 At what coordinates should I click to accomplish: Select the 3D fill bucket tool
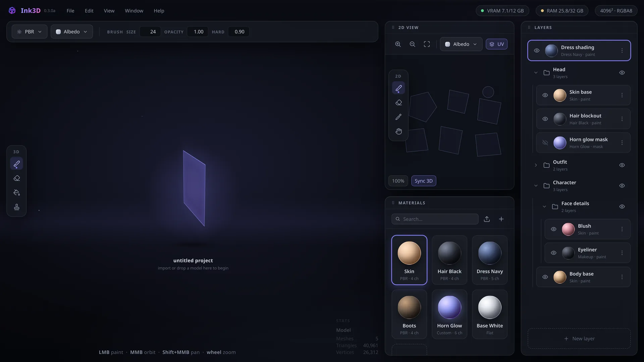point(16,193)
